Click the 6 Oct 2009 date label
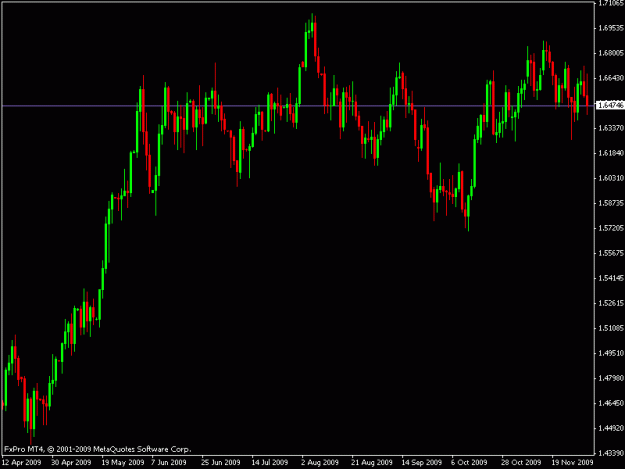The height and width of the screenshot is (469, 625). point(469,463)
